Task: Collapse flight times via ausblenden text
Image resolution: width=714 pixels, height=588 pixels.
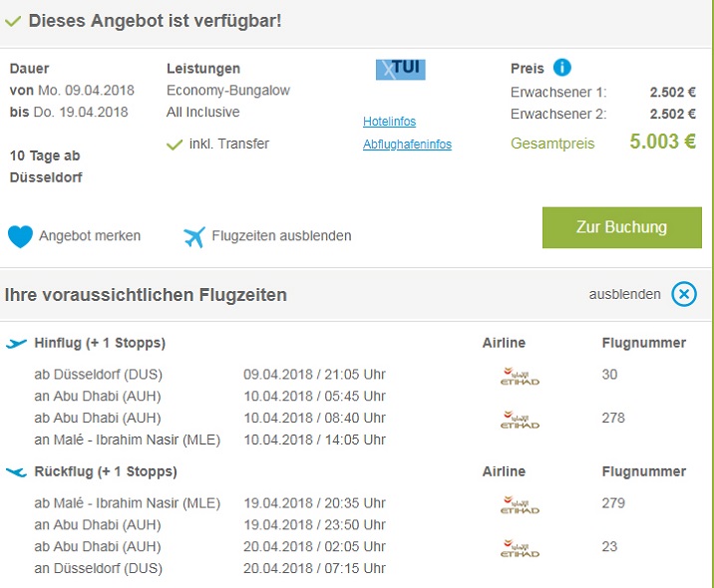Action: 624,295
